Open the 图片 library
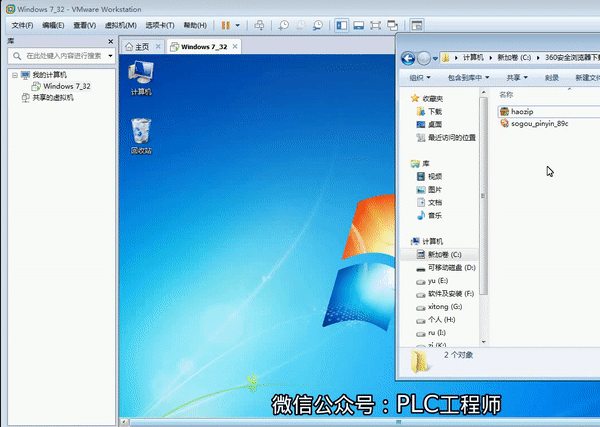600x427 pixels. pos(435,189)
